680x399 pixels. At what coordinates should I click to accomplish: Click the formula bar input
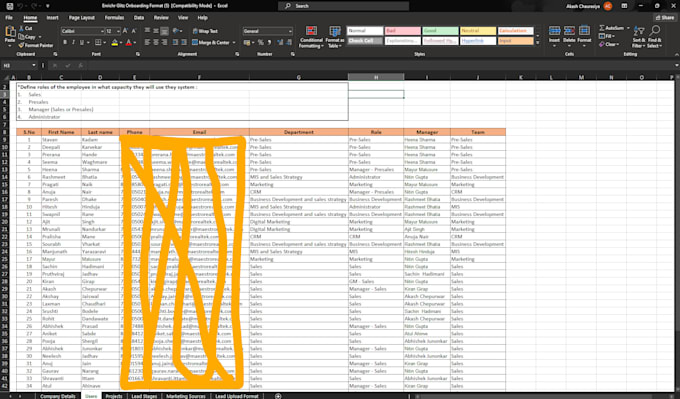(x=382, y=65)
